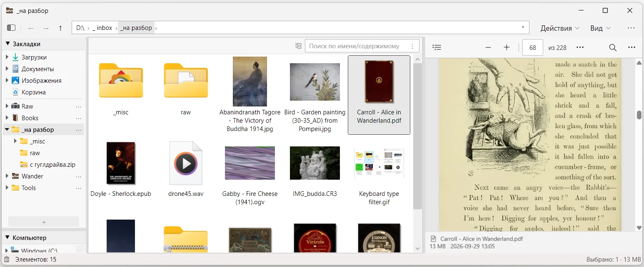Open the PDF preview table of contents

(x=437, y=47)
